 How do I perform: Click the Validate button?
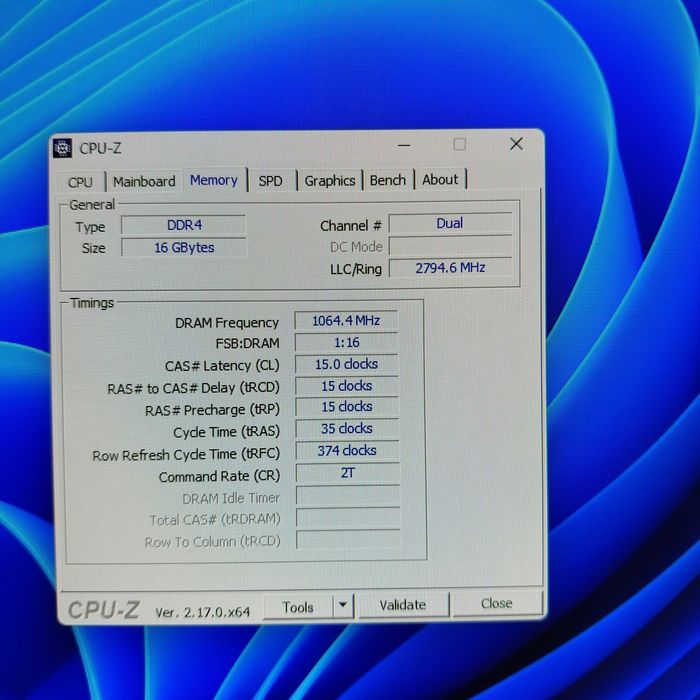click(x=403, y=605)
